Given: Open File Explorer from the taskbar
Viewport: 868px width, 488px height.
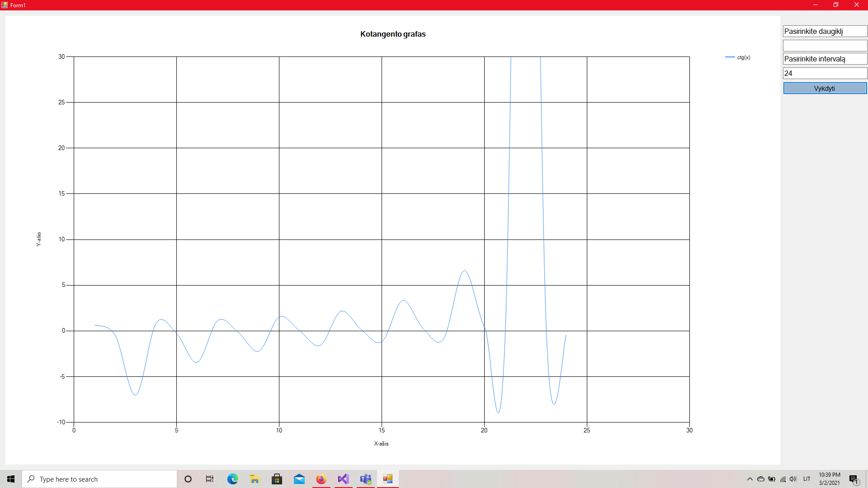Looking at the screenshot, I should point(255,479).
